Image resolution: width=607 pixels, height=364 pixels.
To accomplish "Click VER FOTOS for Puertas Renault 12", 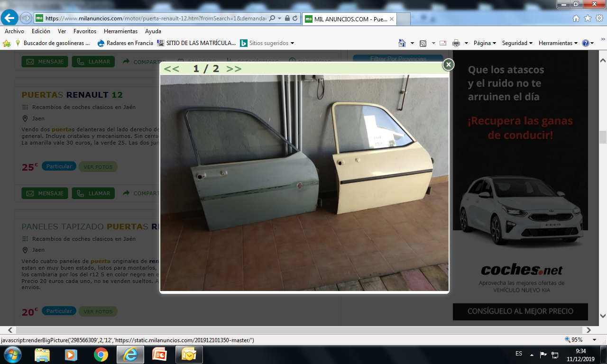I will pos(98,167).
